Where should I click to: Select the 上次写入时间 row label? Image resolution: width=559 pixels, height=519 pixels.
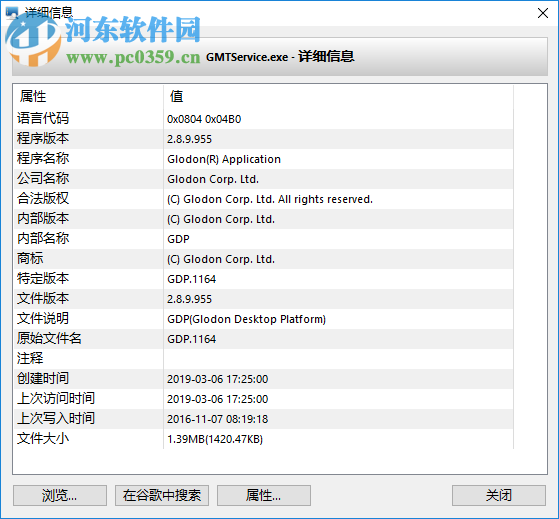[56, 418]
